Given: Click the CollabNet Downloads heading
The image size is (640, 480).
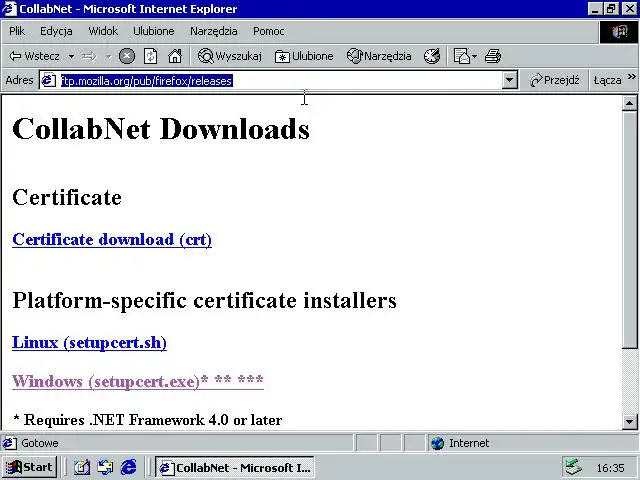Looking at the screenshot, I should [x=161, y=129].
